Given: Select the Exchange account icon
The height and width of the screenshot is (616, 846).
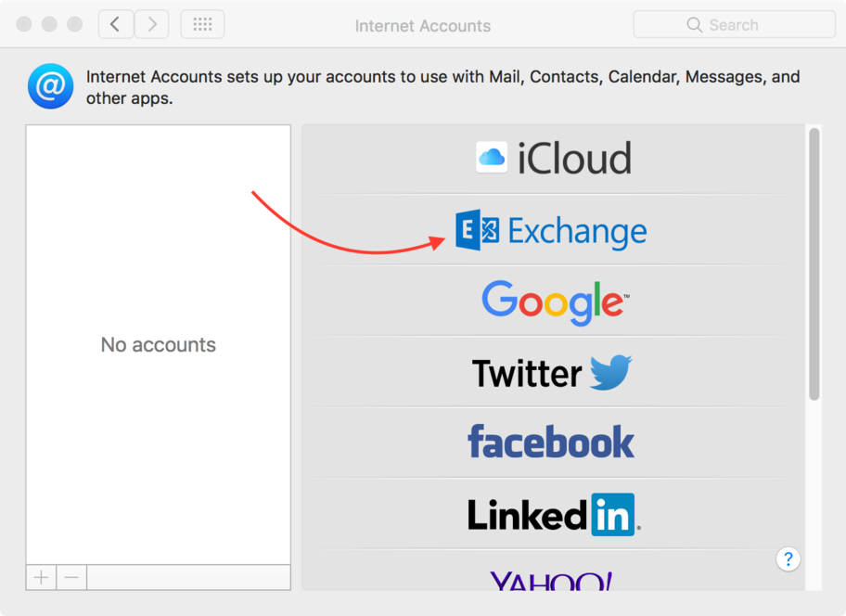Looking at the screenshot, I should (478, 230).
